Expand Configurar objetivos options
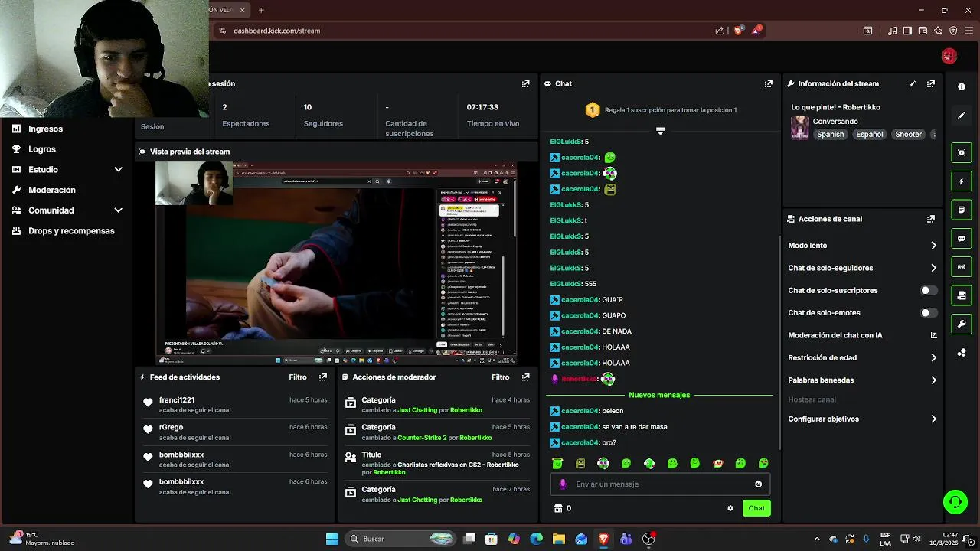Viewport: 980px width, 551px height. click(x=933, y=419)
